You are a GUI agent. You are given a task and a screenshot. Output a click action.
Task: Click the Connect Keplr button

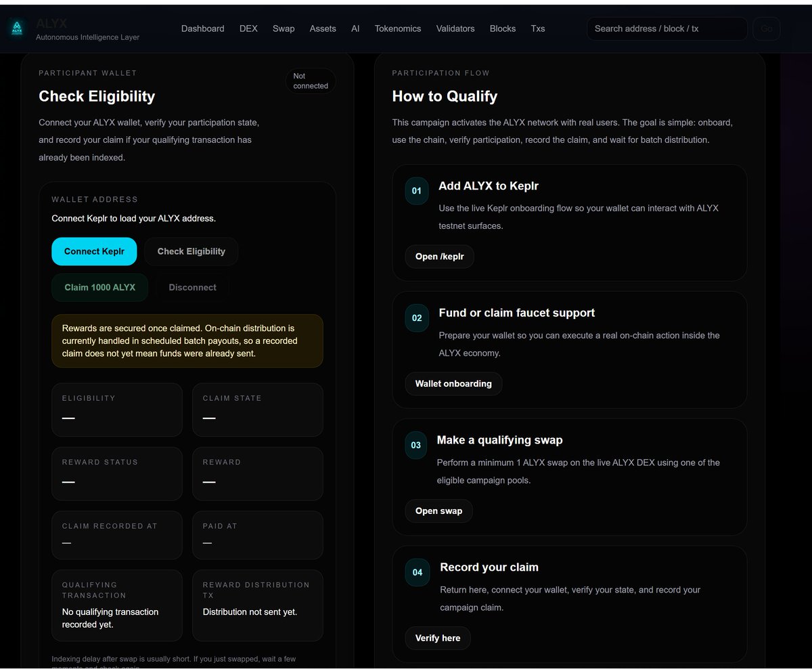tap(94, 251)
